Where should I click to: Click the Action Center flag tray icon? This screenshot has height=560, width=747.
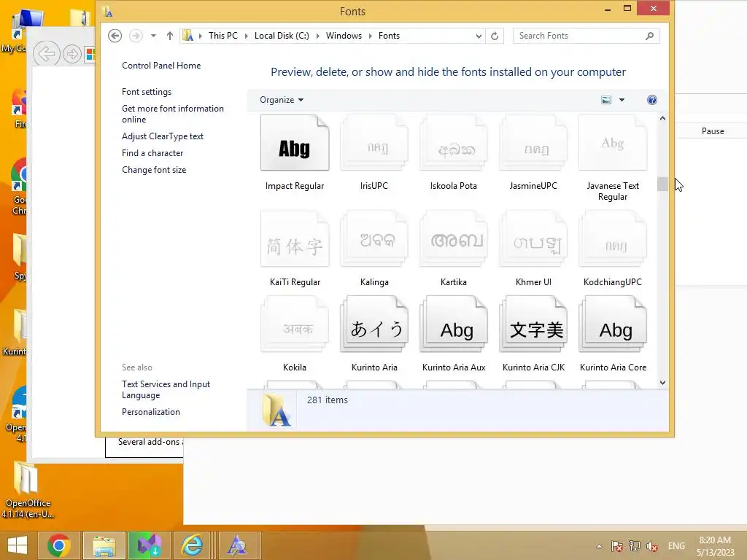pos(617,546)
